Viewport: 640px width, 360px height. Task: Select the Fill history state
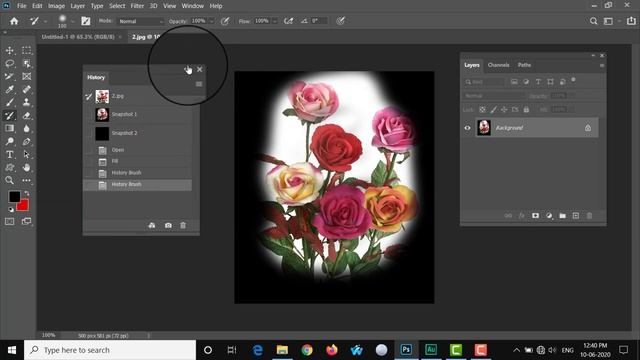(x=138, y=162)
